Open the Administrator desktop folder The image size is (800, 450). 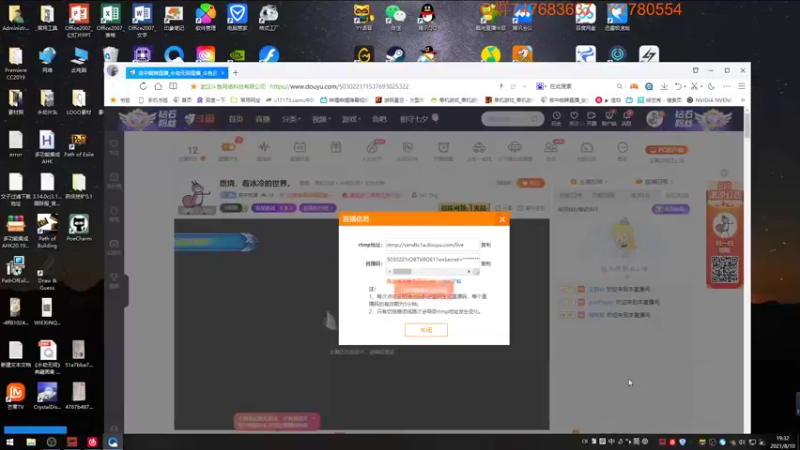[x=15, y=17]
